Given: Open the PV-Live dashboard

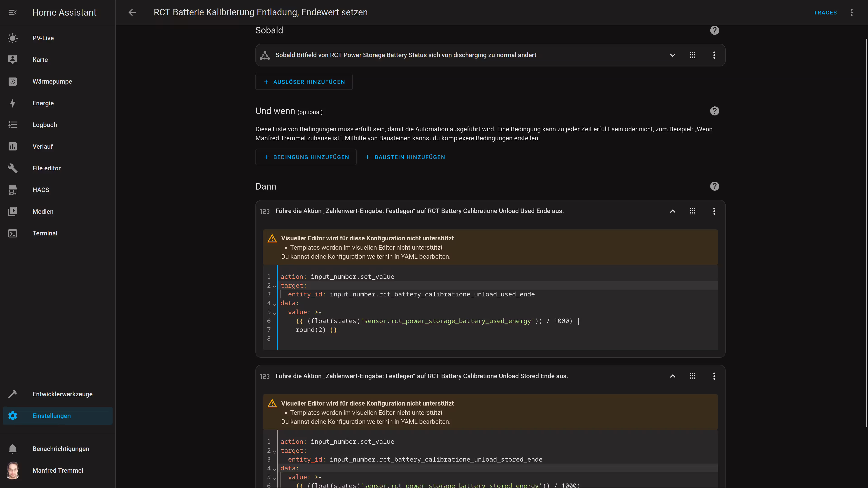Looking at the screenshot, I should point(58,38).
